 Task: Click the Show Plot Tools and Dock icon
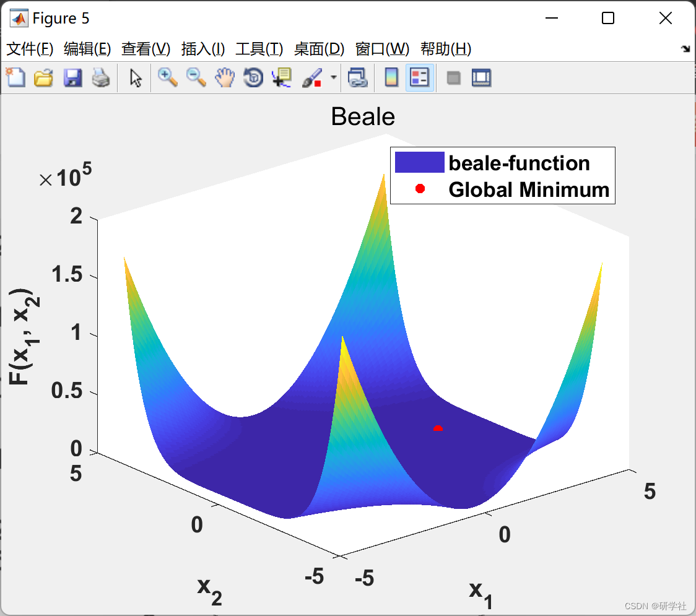[482, 77]
